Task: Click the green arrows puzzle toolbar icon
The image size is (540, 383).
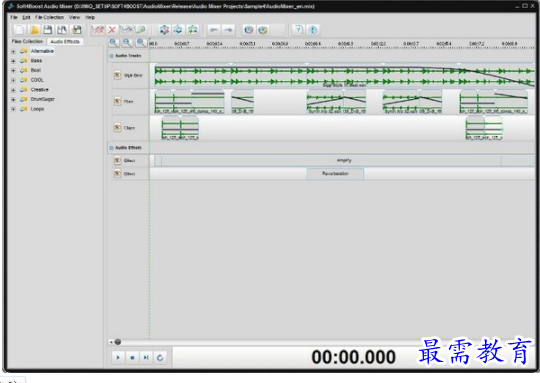Action: coord(193,30)
